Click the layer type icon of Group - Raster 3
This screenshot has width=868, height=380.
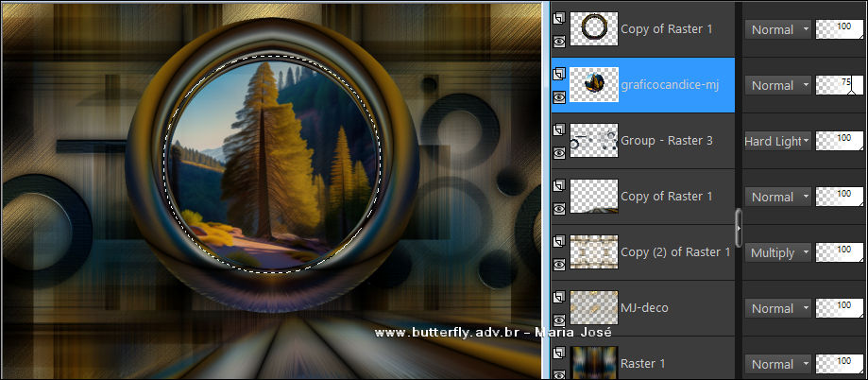(x=559, y=130)
